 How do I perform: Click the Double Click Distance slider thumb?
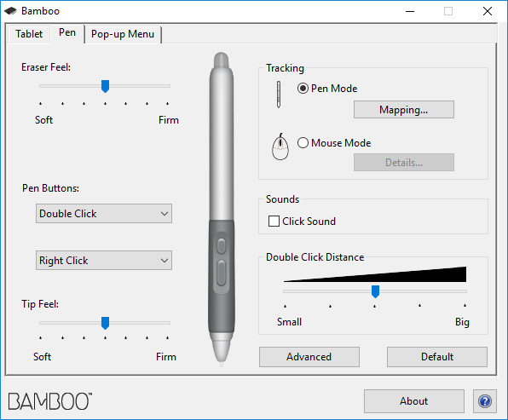[375, 291]
